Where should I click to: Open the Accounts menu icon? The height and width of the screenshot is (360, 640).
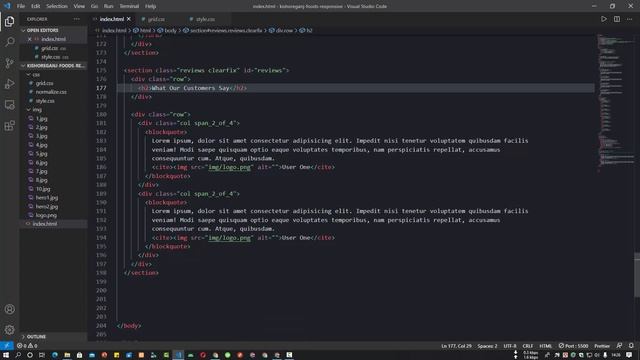point(9,309)
